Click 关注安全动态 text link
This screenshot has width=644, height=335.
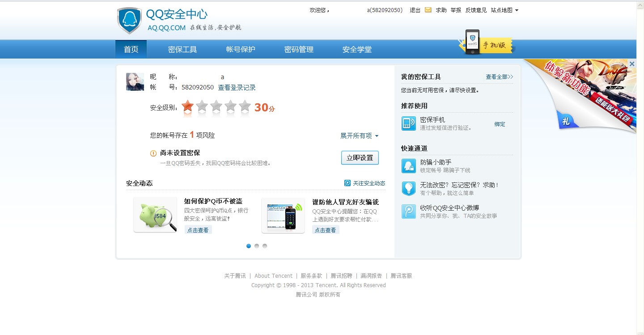click(x=369, y=183)
